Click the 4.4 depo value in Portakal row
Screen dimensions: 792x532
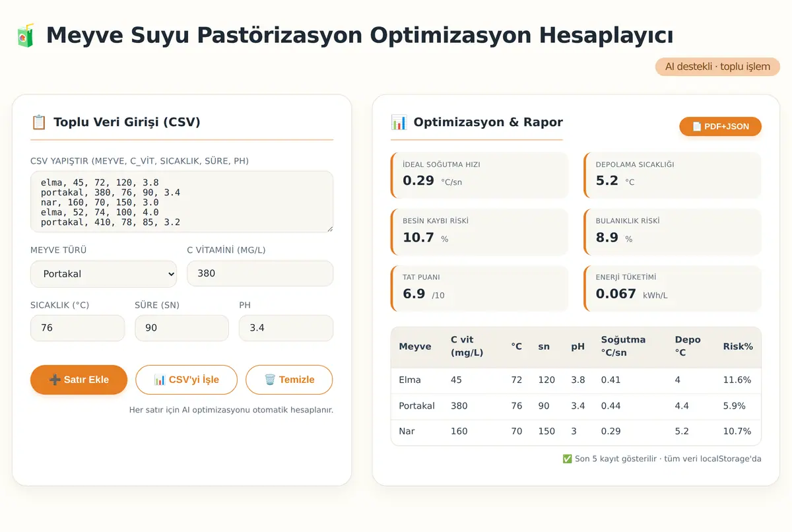click(x=682, y=406)
